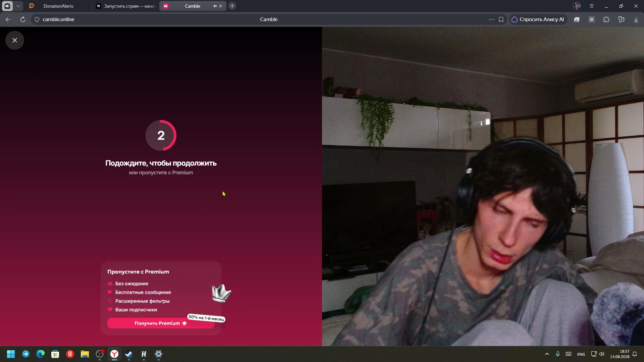Click the "Подождите, чтобы продолжить" heading

click(x=161, y=163)
